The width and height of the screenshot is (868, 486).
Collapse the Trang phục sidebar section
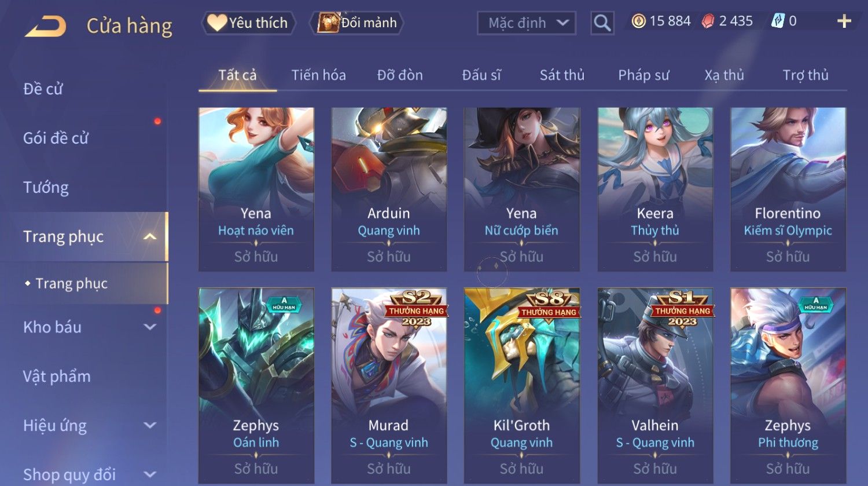point(150,236)
